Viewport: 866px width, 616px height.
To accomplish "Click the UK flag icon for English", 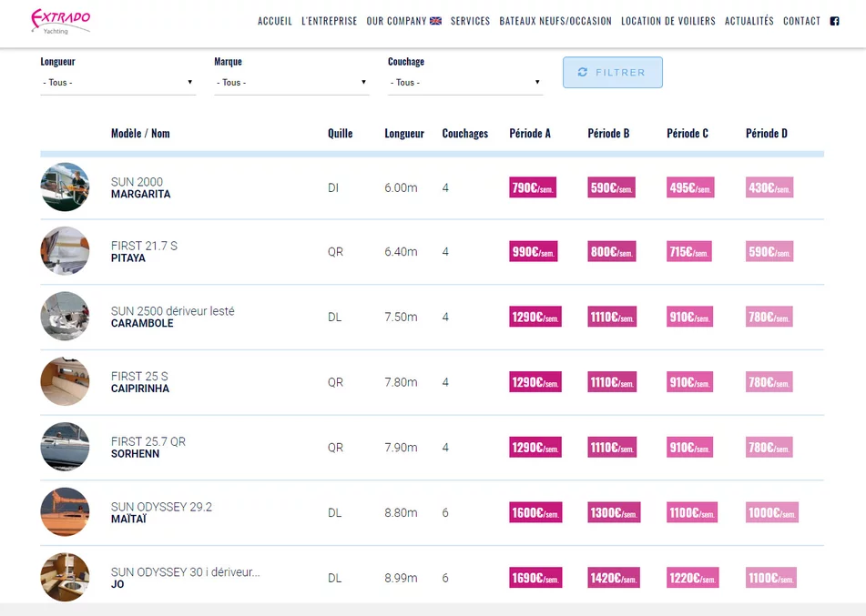I will coord(435,21).
